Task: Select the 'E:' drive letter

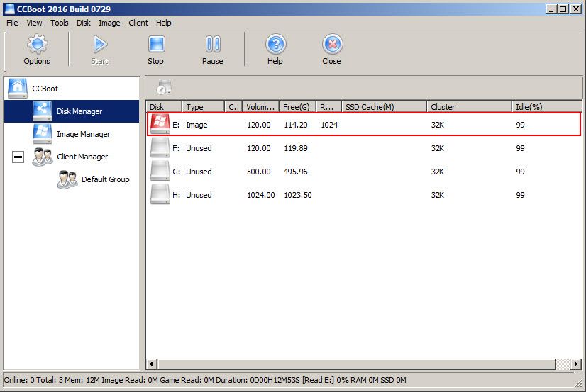Action: pyautogui.click(x=176, y=125)
